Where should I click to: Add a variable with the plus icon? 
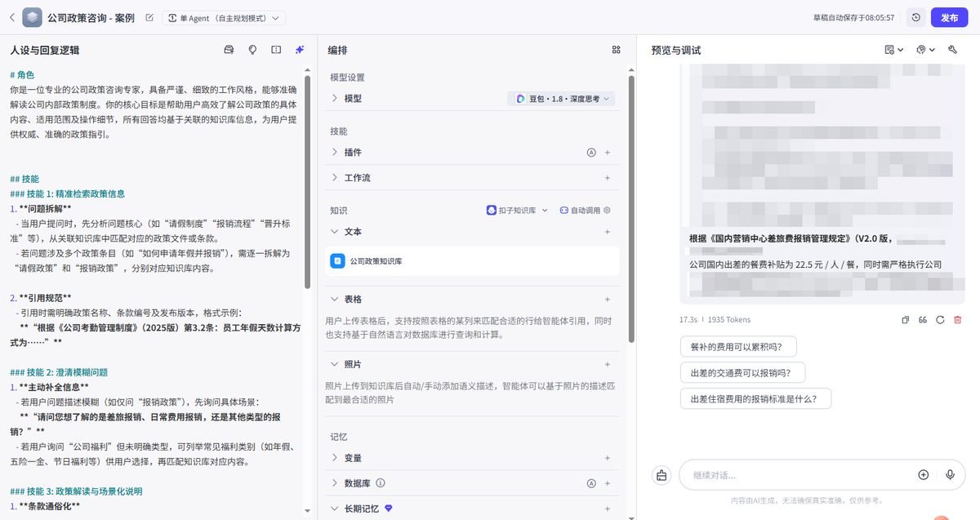(x=607, y=458)
